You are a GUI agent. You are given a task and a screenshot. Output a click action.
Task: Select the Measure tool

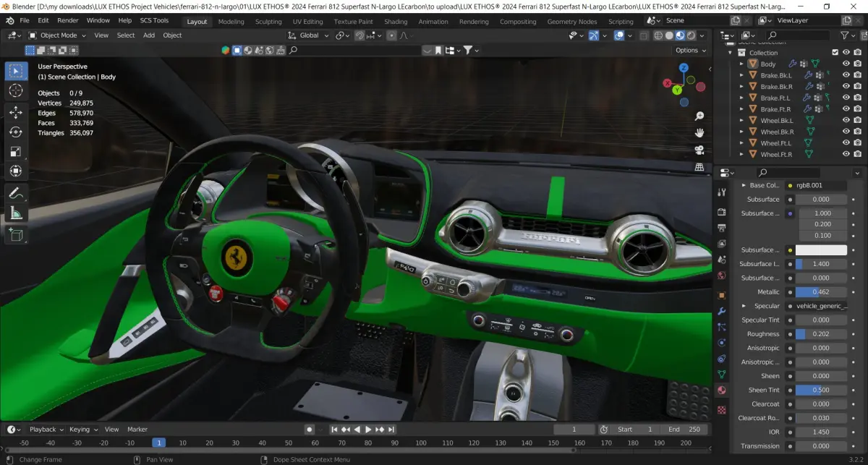[16, 213]
